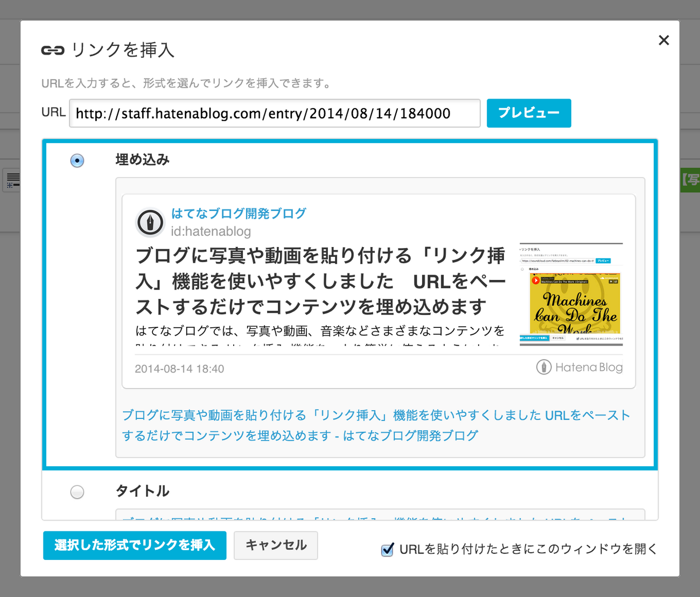
Task: Uncheck URLを貼り付けたときにこのウィンドウを開く
Action: pyautogui.click(x=387, y=549)
